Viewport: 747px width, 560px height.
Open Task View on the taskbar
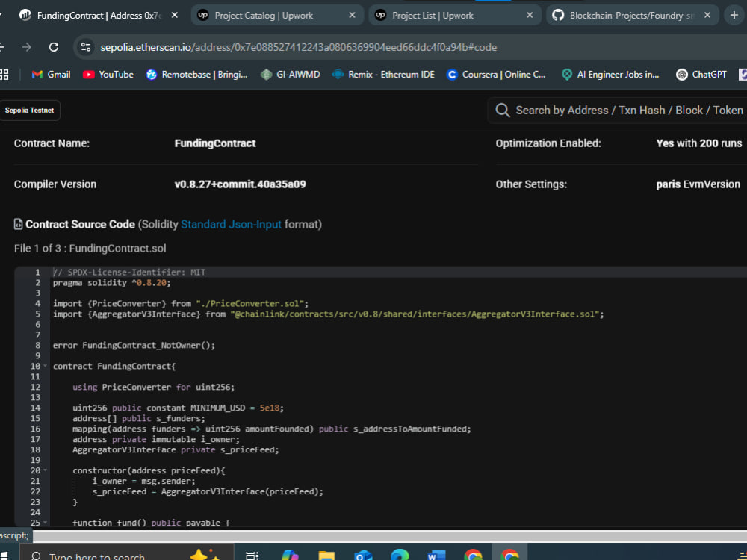pyautogui.click(x=252, y=555)
